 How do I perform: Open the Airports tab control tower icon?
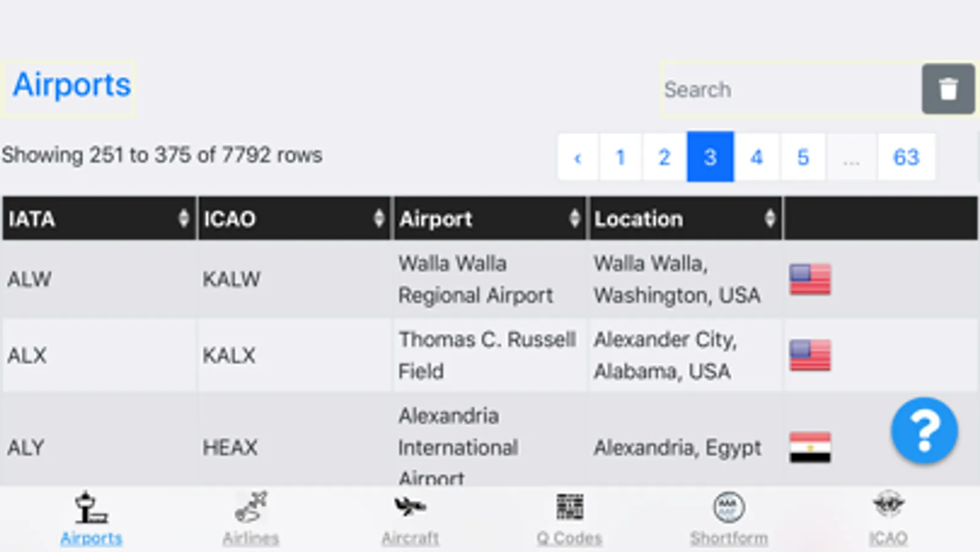[91, 508]
